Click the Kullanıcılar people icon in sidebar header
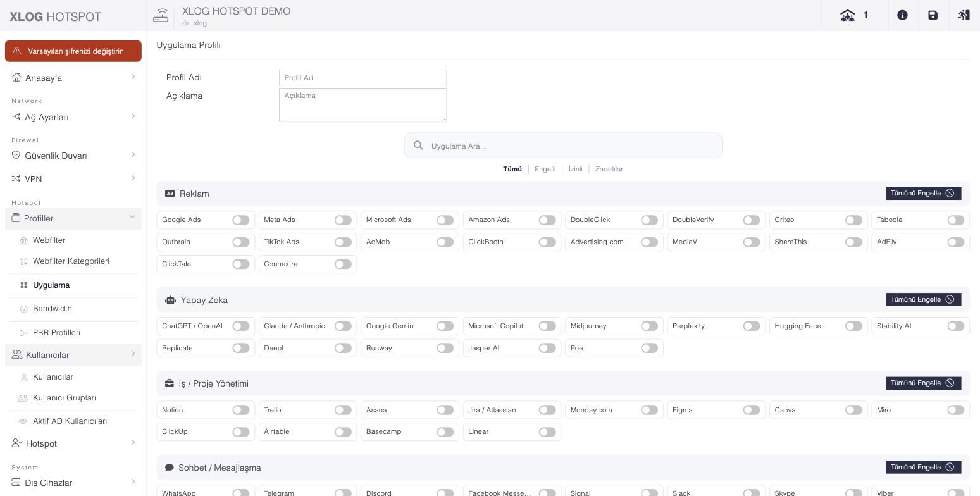This screenshot has height=496, width=980. [17, 355]
